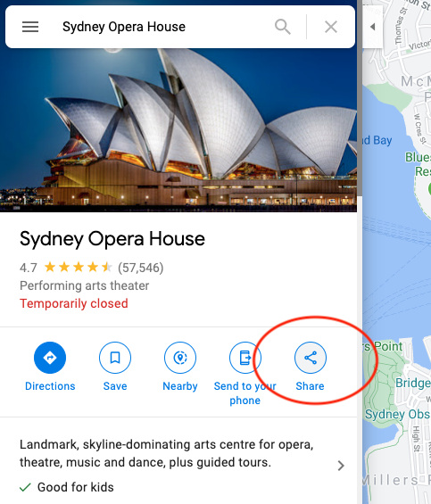Click the star rating
The image size is (431, 504).
pos(79,267)
